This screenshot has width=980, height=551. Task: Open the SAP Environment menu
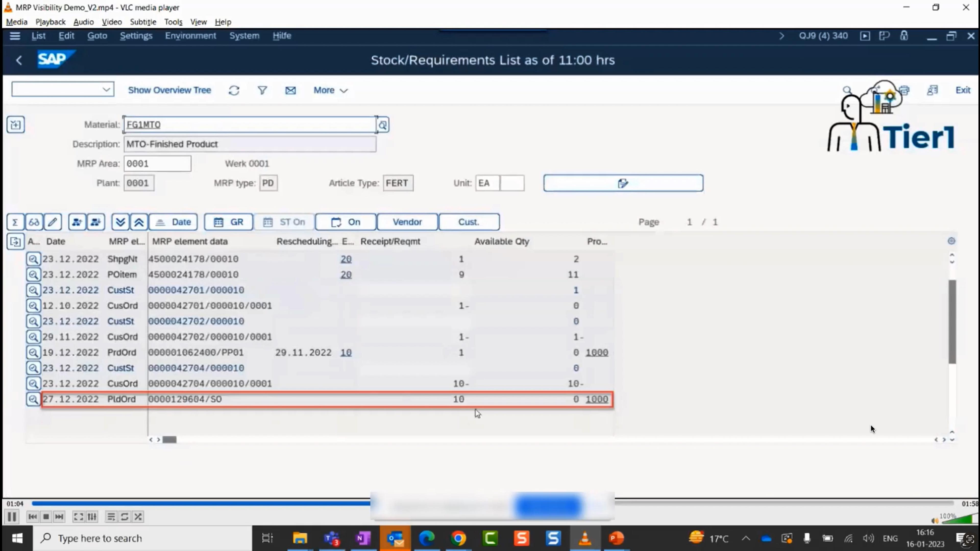(x=190, y=36)
